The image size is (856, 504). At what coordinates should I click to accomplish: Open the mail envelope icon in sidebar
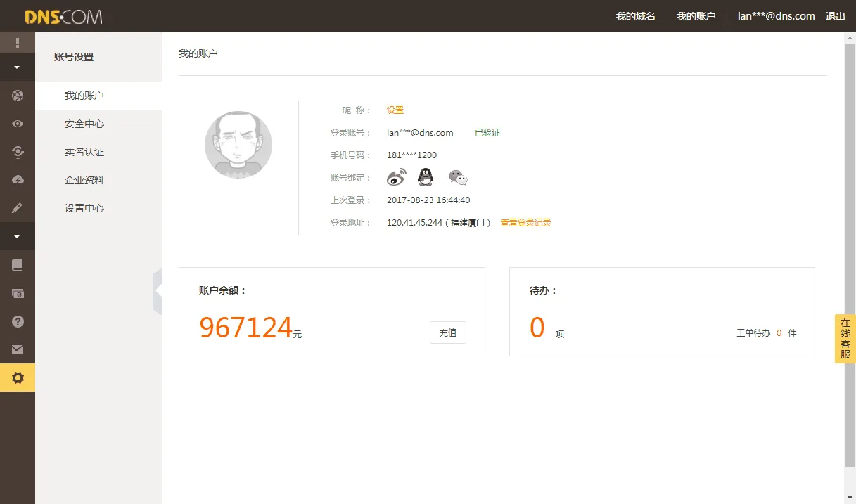18,349
